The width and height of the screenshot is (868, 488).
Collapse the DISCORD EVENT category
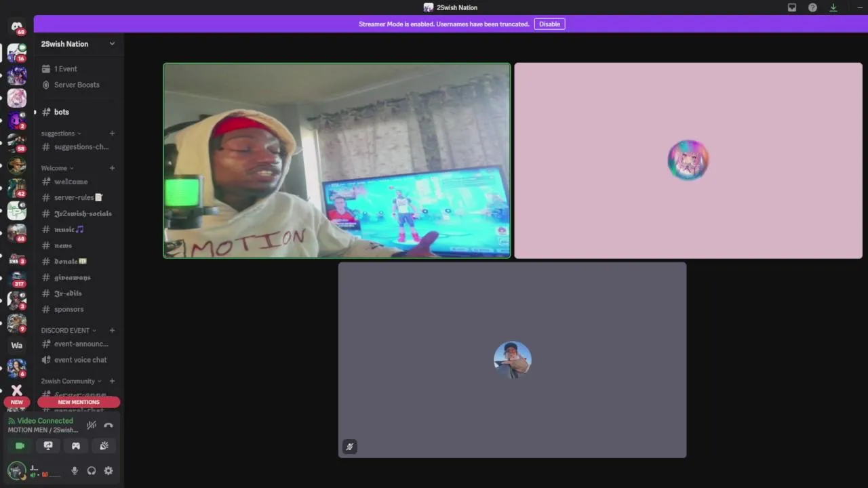[68, 330]
